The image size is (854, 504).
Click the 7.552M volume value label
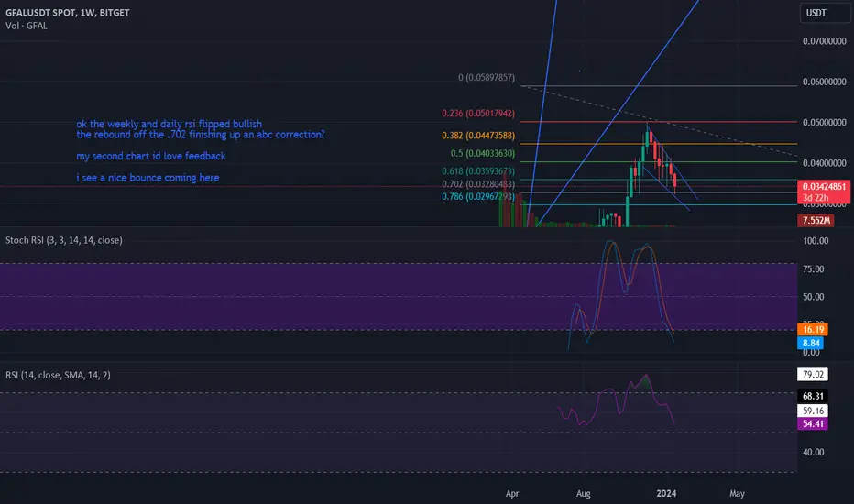816,220
